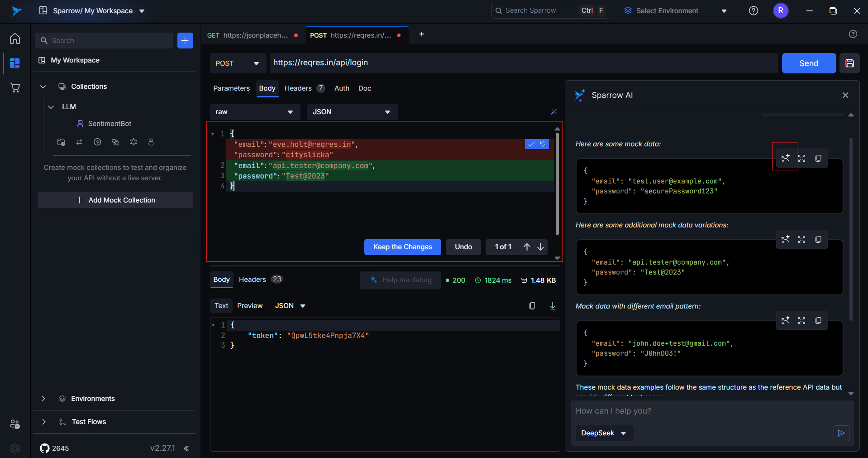Copy the test.user@example.com code block
This screenshot has height=458, width=868.
(x=818, y=158)
